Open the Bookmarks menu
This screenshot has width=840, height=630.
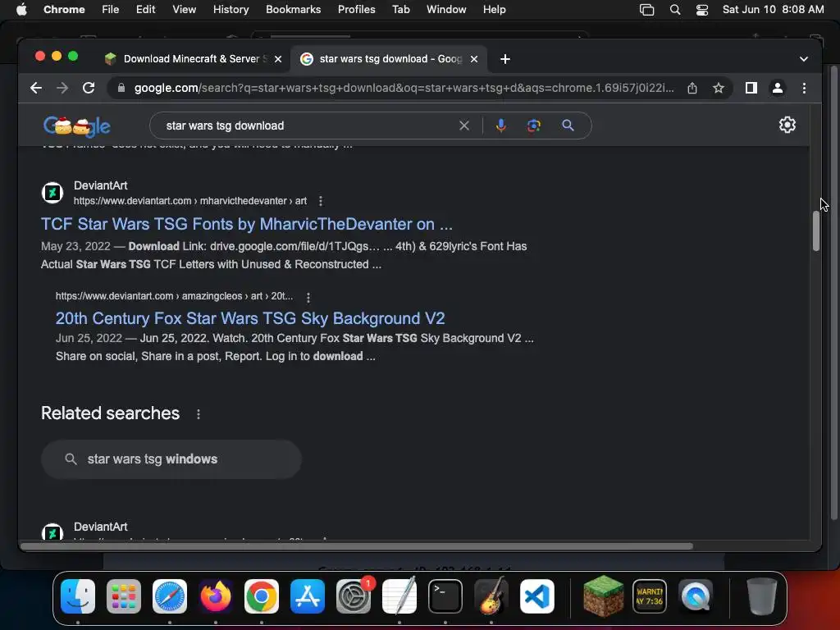coord(293,10)
